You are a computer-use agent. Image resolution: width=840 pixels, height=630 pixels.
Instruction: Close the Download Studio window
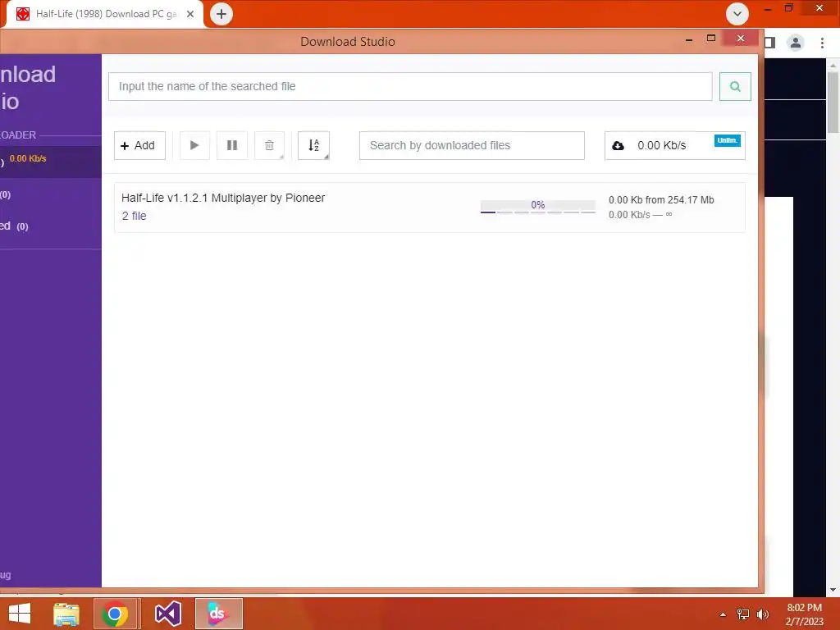click(x=741, y=38)
